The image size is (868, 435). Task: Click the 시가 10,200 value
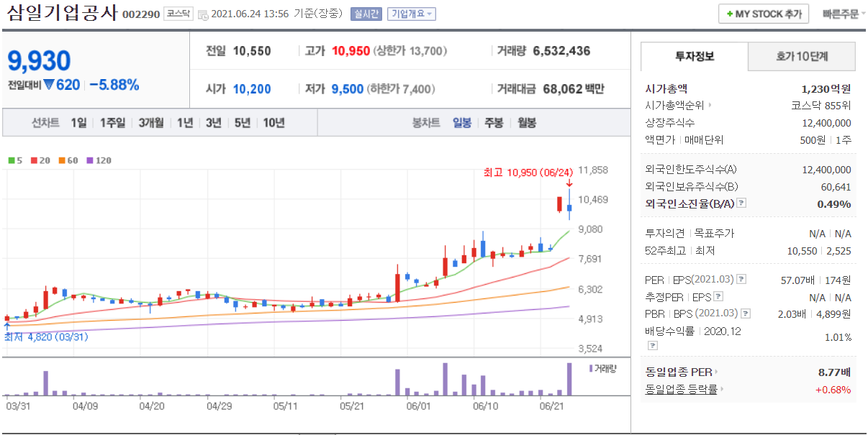252,89
